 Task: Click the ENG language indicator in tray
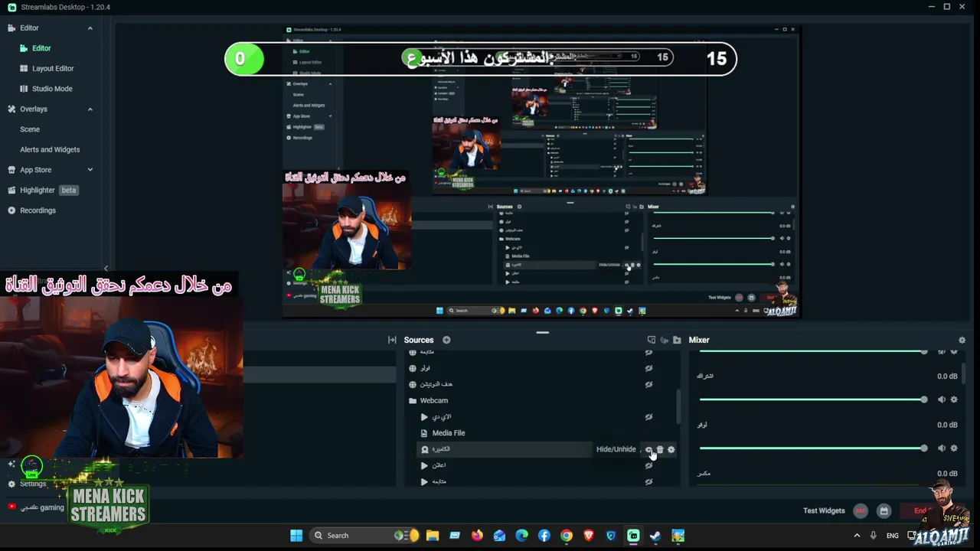[x=893, y=536]
